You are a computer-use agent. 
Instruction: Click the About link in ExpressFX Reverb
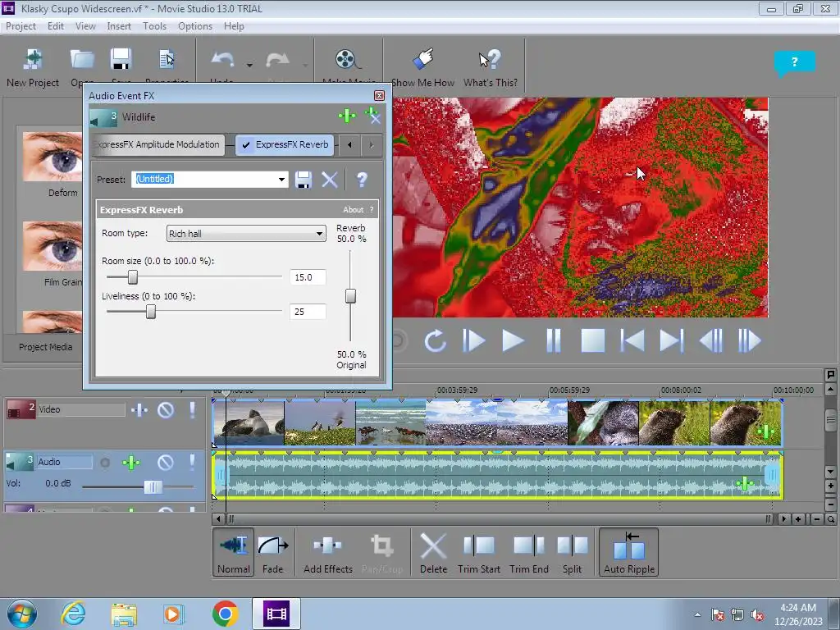click(x=353, y=210)
